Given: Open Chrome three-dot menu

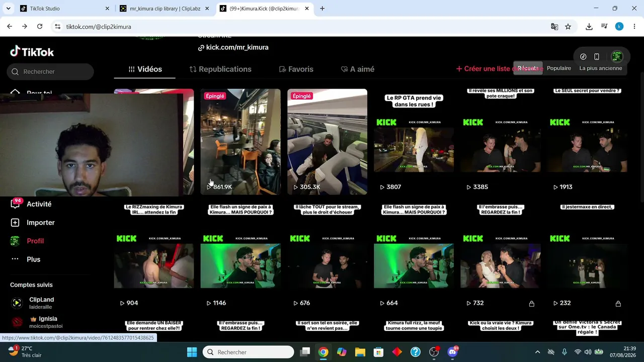Looking at the screenshot, I should click(634, 27).
